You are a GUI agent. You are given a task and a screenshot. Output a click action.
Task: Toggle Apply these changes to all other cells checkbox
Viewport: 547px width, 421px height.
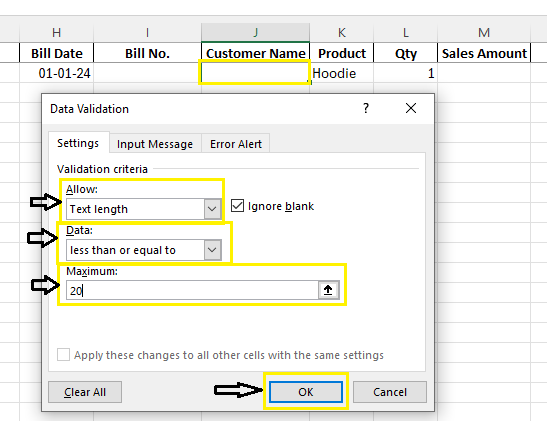point(63,355)
